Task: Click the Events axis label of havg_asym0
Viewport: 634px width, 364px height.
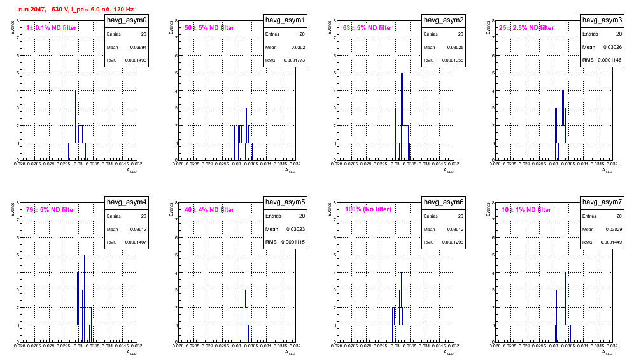Action: (13, 28)
